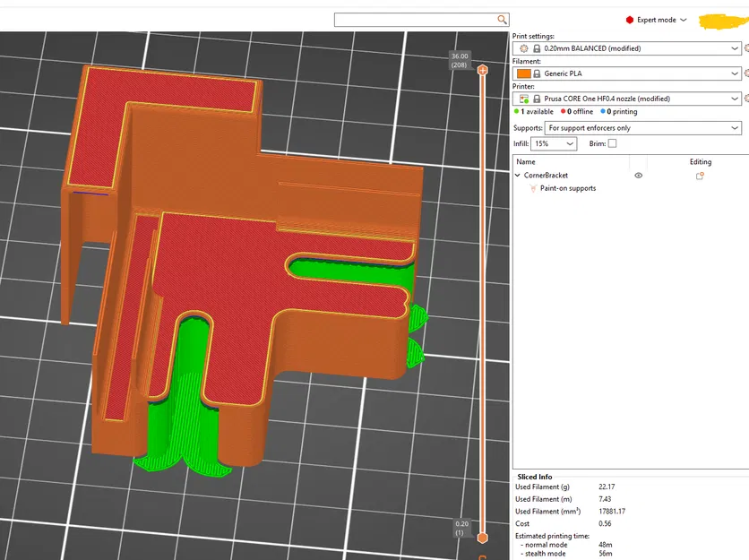Viewport: 749px width, 560px height.
Task: Click the Used Filament (m) value 7.43
Action: click(605, 499)
